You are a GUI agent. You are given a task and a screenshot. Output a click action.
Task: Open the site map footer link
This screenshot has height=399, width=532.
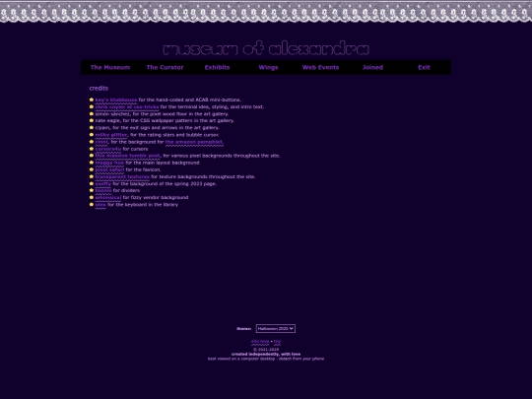pos(260,341)
